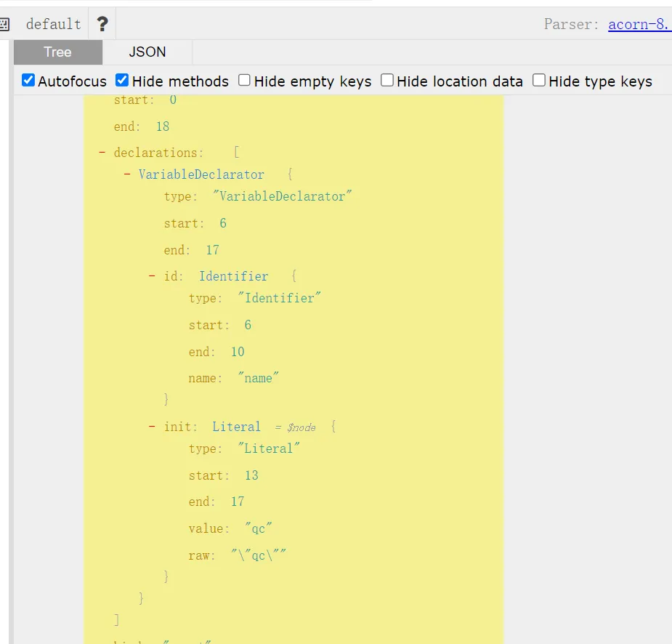Check the Hide location data box

point(387,81)
